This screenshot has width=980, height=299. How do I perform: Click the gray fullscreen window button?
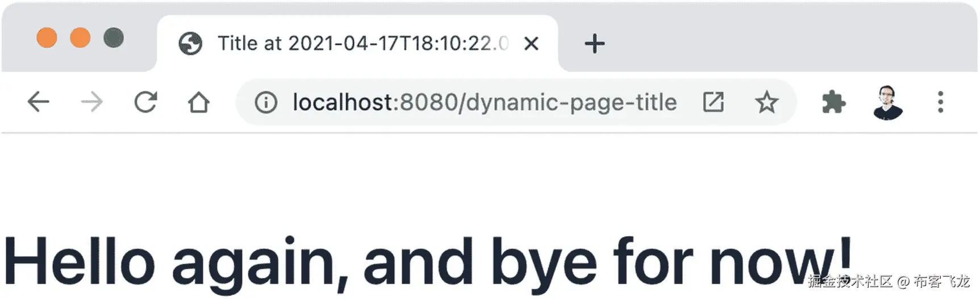click(114, 38)
